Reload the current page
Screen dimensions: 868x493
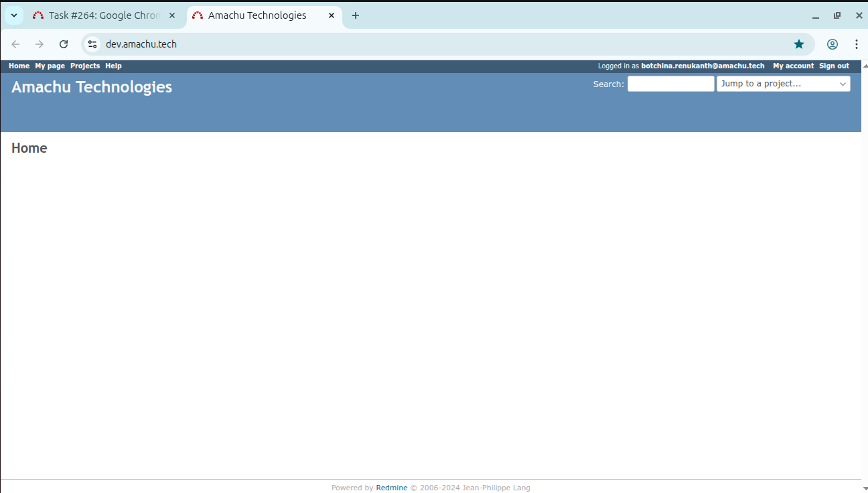[64, 44]
